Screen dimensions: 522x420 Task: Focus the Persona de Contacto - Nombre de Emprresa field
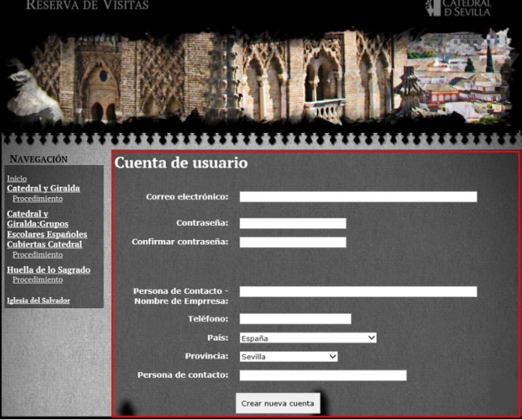pos(358,292)
